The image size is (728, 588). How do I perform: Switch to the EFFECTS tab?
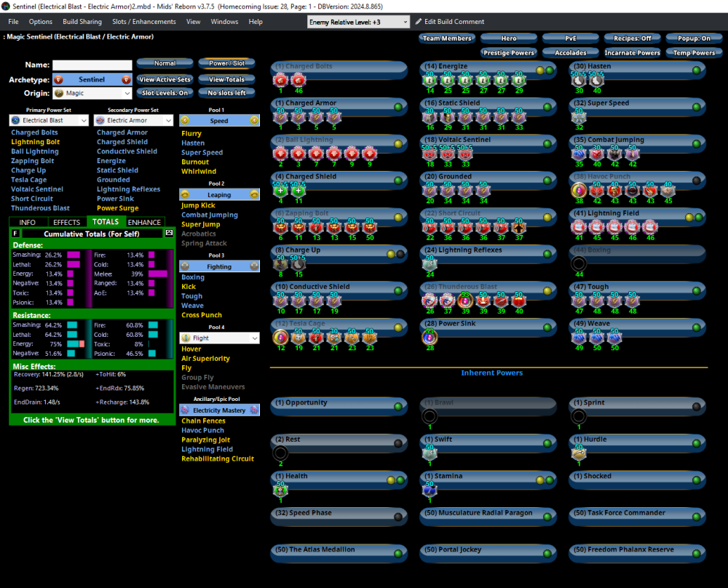67,222
